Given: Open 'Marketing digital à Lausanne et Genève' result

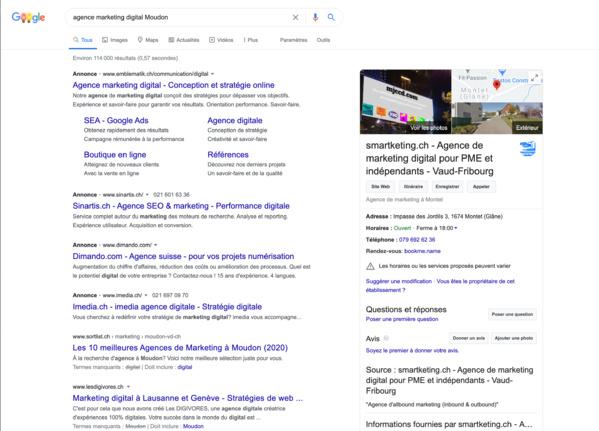Looking at the screenshot, I should coord(188,398).
